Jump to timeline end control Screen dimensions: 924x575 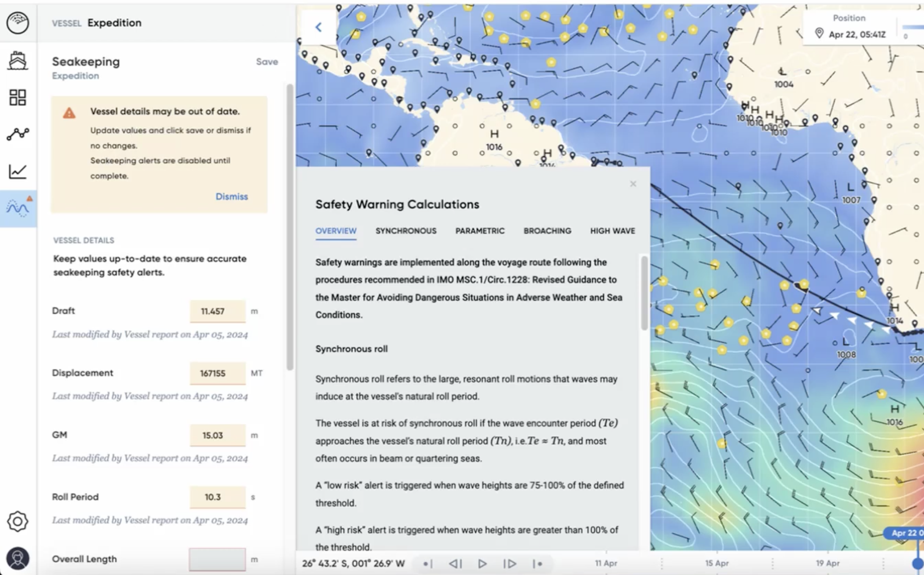pyautogui.click(x=538, y=564)
